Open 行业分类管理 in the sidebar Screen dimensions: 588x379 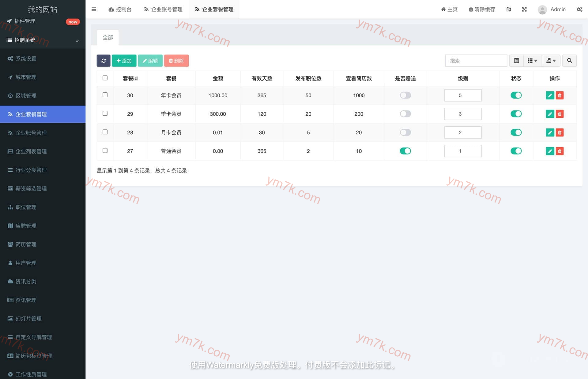point(43,170)
